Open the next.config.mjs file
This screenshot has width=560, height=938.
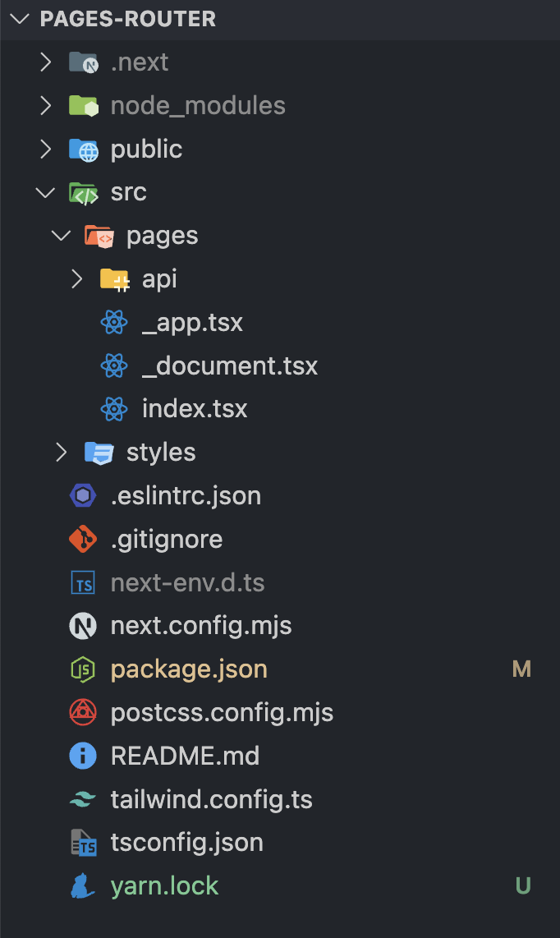(x=202, y=627)
